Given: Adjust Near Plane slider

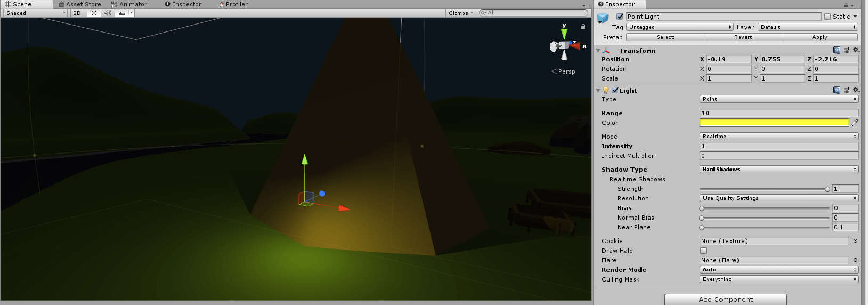Looking at the screenshot, I should pos(765,228).
